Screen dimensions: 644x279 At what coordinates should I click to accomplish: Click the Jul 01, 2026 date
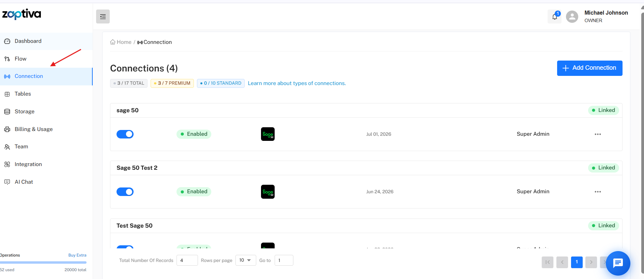click(x=379, y=134)
